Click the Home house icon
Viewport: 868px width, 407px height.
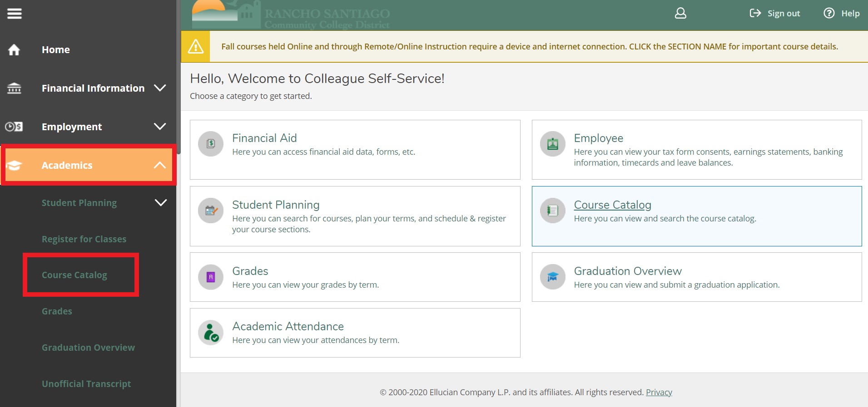point(14,50)
